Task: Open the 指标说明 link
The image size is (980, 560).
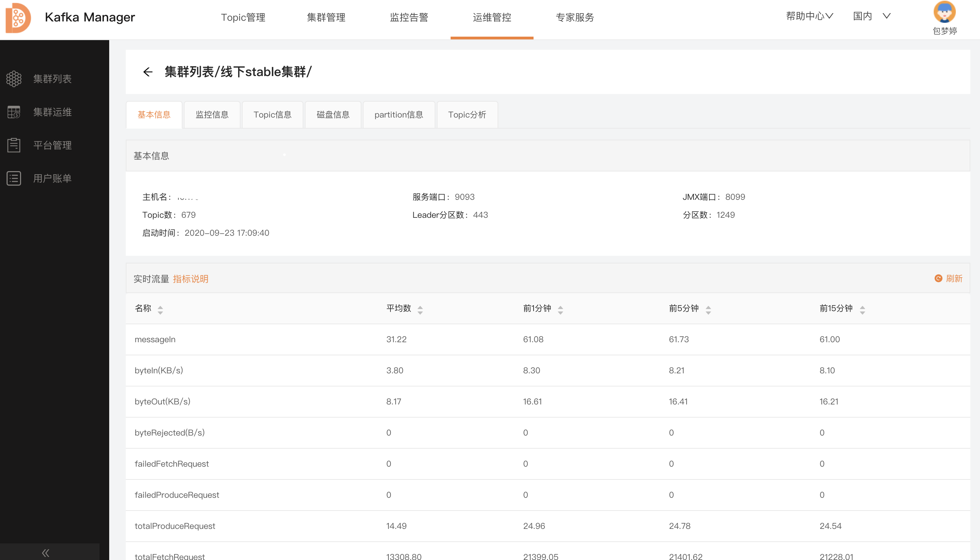Action: (x=190, y=279)
